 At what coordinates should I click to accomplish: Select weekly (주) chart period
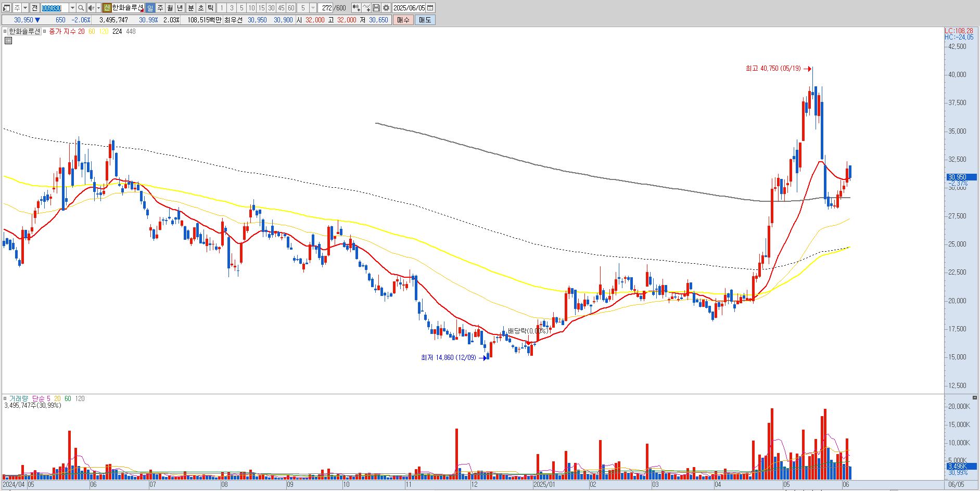(160, 8)
